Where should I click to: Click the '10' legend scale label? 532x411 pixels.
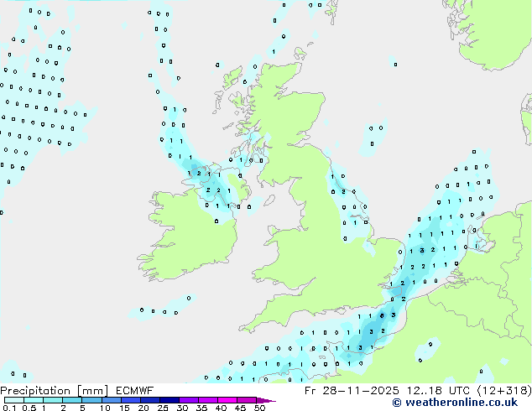pos(105,408)
